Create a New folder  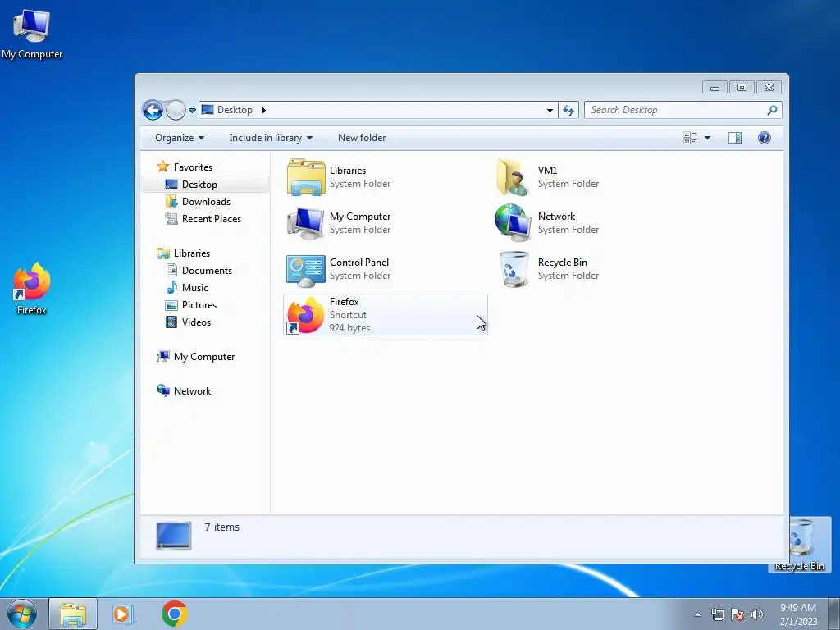[362, 138]
